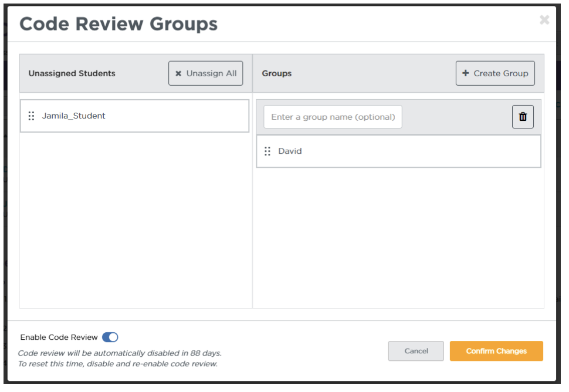The image size is (569, 392).
Task: Click the x icon in Unassign All
Action: click(178, 74)
